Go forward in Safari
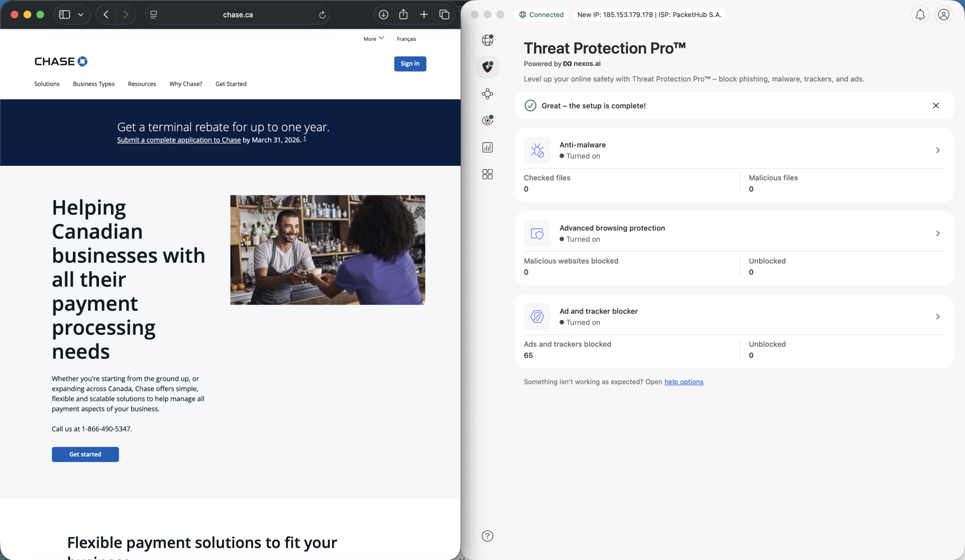 [126, 15]
